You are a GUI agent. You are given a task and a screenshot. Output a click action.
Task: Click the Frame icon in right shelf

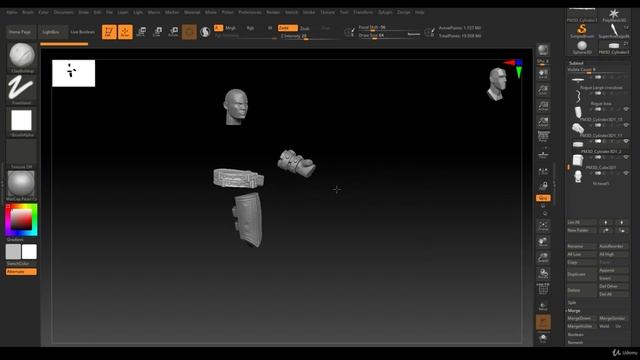point(543,226)
